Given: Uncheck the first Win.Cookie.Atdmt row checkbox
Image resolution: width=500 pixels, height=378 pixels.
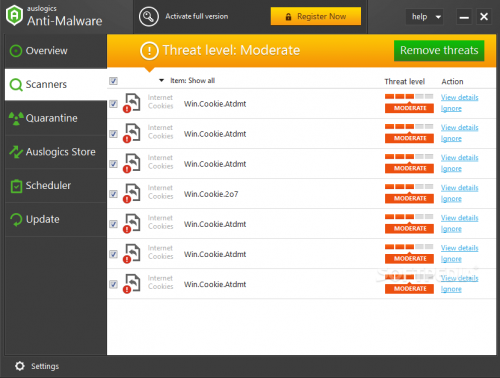Looking at the screenshot, I should (x=113, y=104).
